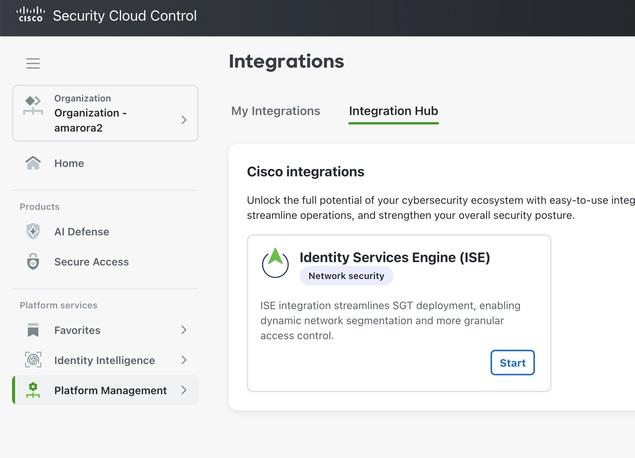Screen dimensions: 635x458
Task: Click the Network security tag
Action: (346, 276)
